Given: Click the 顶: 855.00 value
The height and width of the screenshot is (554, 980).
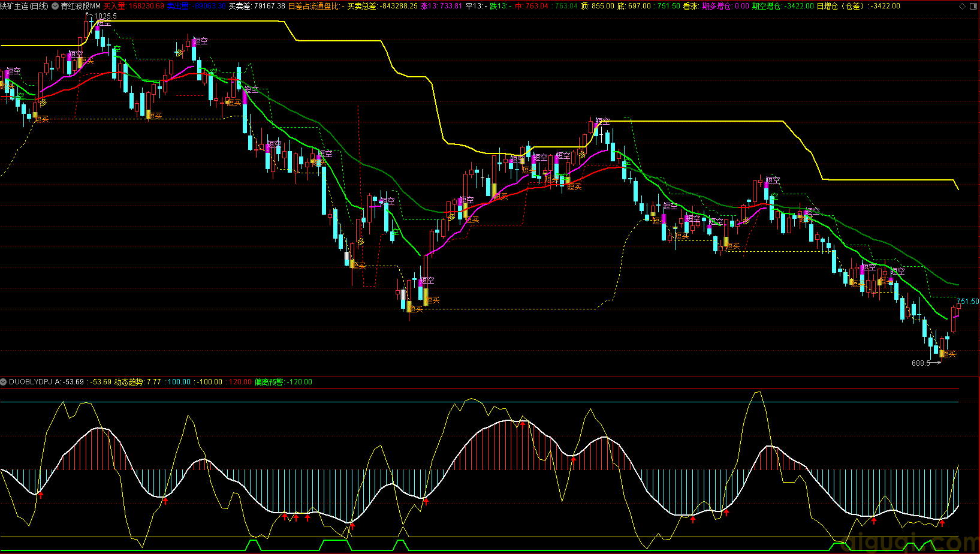Looking at the screenshot, I should tap(598, 6).
